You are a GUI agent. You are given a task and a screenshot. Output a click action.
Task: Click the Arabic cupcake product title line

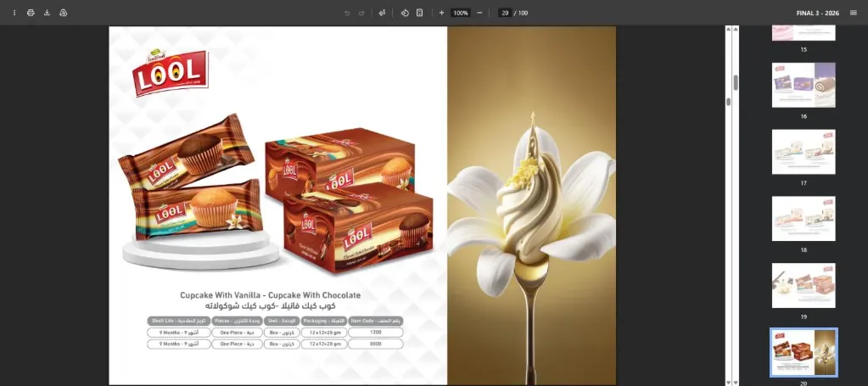[x=270, y=305]
